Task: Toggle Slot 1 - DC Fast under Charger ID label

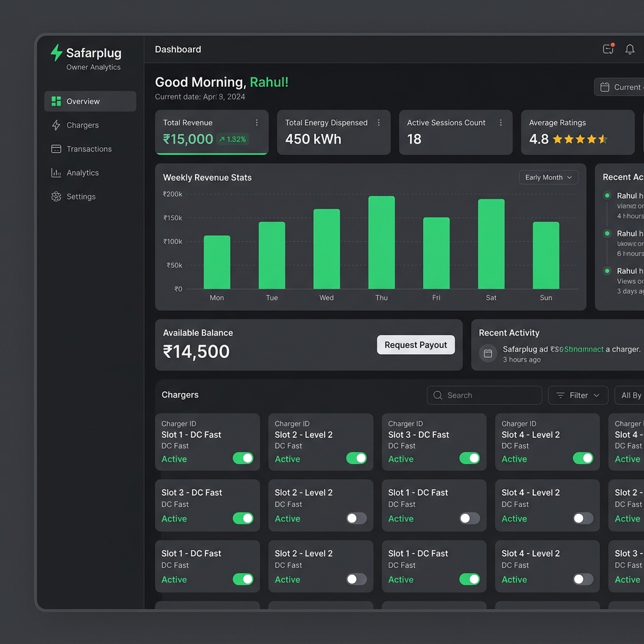Action: (x=243, y=458)
